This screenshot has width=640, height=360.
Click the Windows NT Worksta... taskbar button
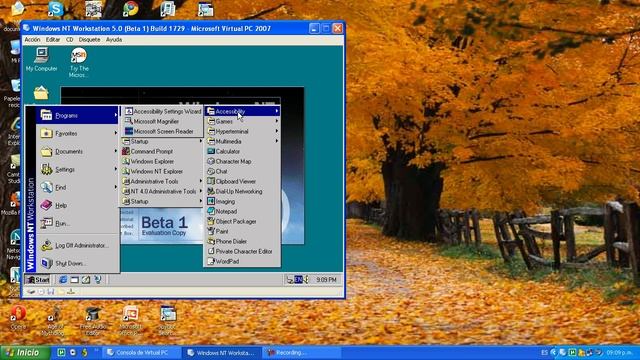223,352
